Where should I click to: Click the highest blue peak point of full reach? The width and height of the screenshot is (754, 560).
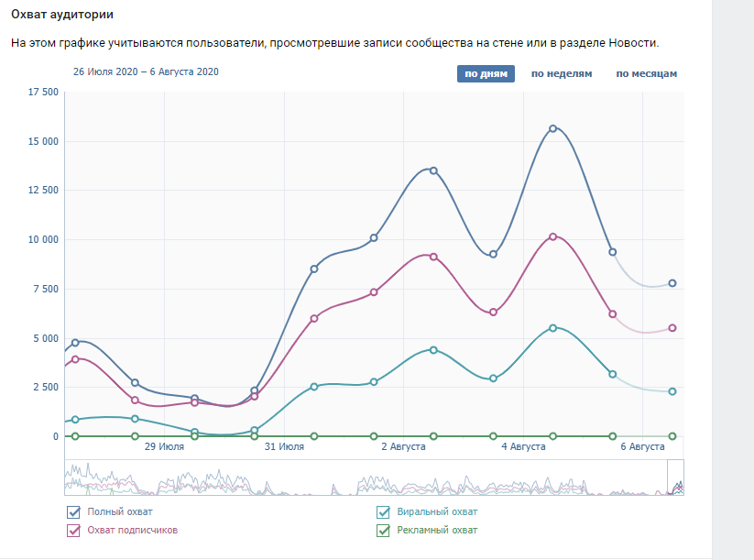(x=553, y=128)
